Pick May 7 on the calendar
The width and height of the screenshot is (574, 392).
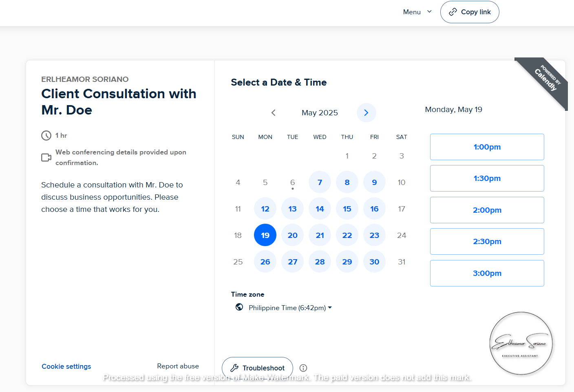(320, 182)
